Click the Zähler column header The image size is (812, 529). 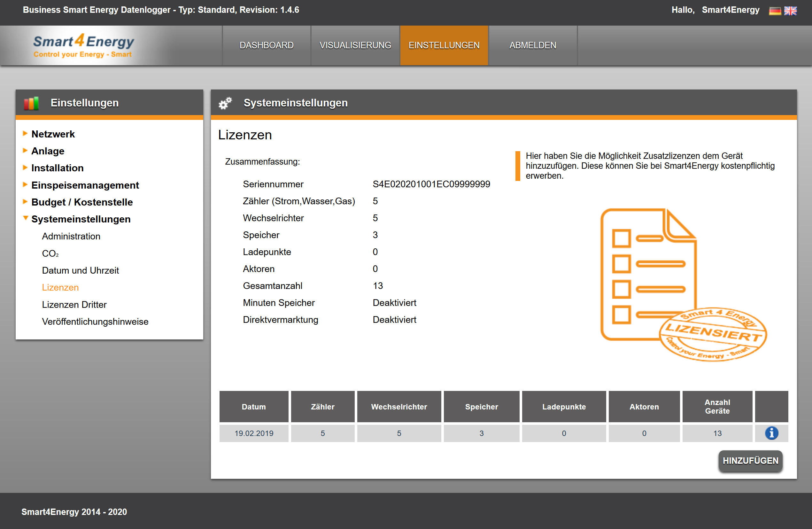coord(322,407)
